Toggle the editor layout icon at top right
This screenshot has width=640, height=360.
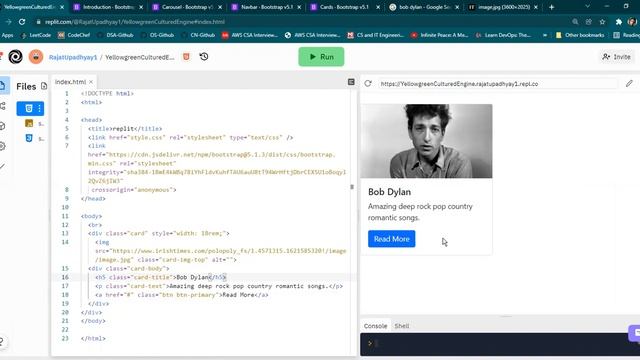[351, 82]
